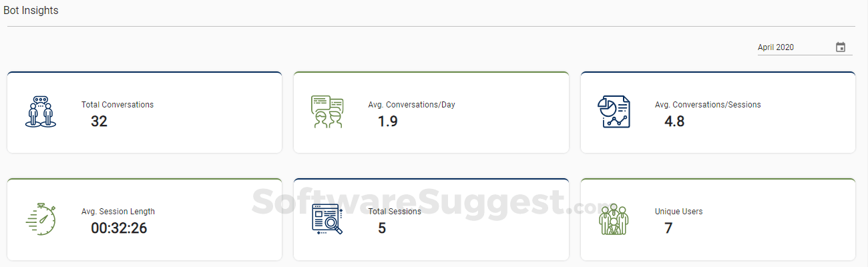Click the Unique Users value 7
868x267 pixels.
coord(668,228)
